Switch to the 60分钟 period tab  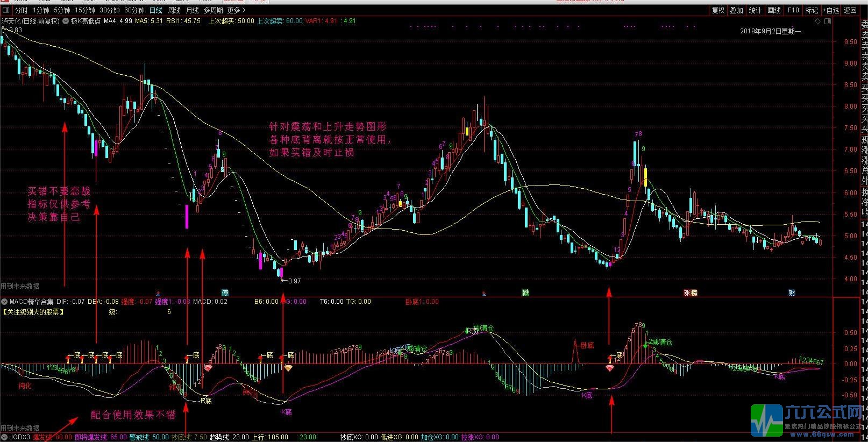134,10
